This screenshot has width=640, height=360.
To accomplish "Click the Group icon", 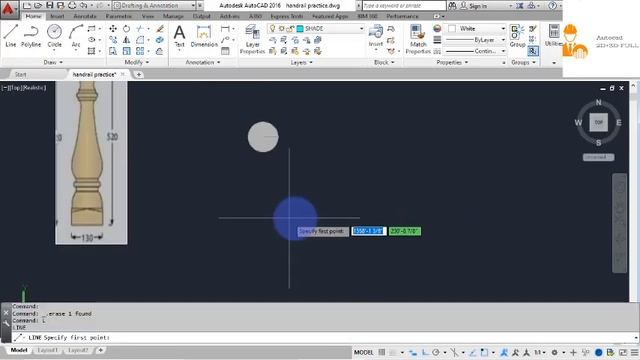I will click(x=517, y=36).
